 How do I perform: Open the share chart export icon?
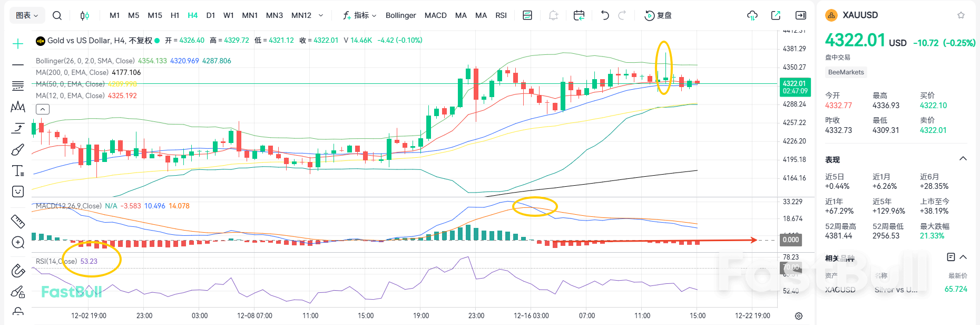click(x=776, y=15)
